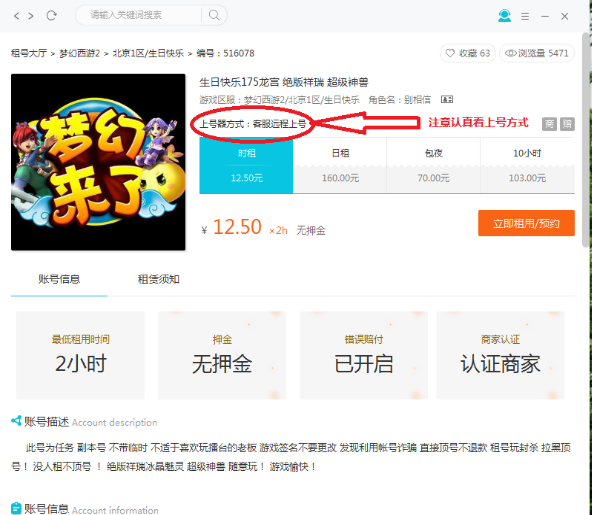Click the gray 赔 compensation badge

567,124
